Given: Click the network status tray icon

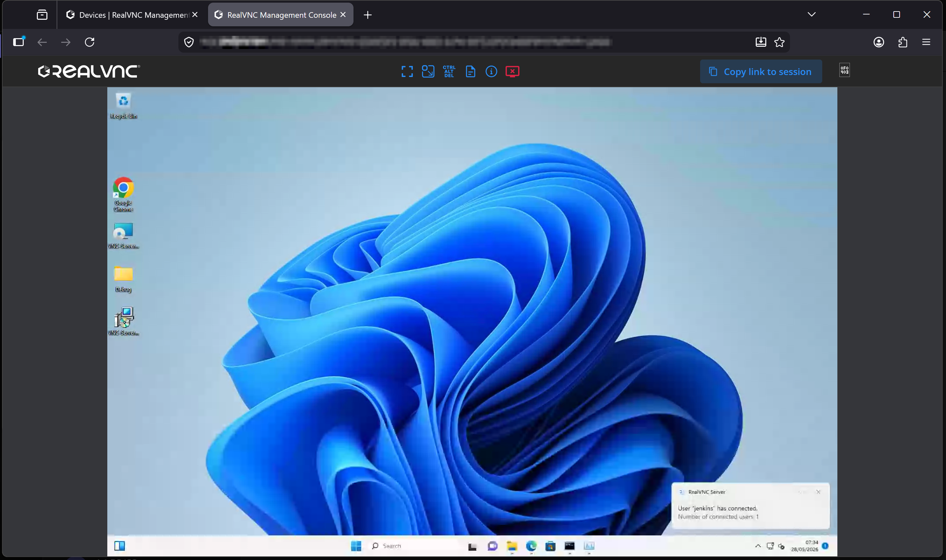Looking at the screenshot, I should coord(770,546).
